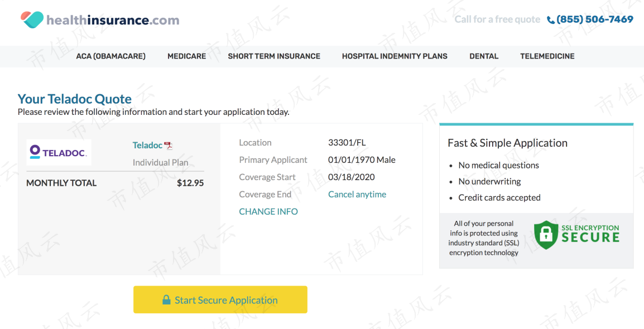Click the Teladoc plan name link
The height and width of the screenshot is (329, 644).
[147, 145]
